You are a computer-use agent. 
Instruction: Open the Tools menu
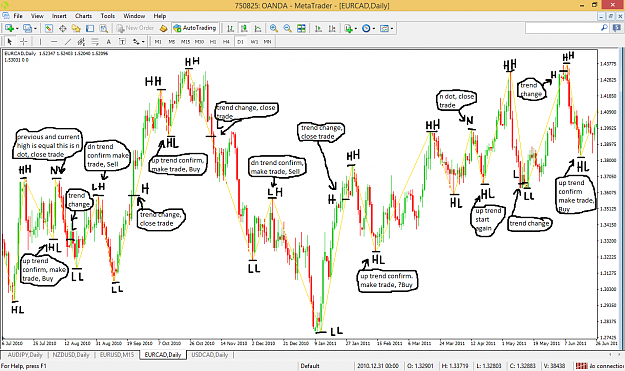click(108, 16)
